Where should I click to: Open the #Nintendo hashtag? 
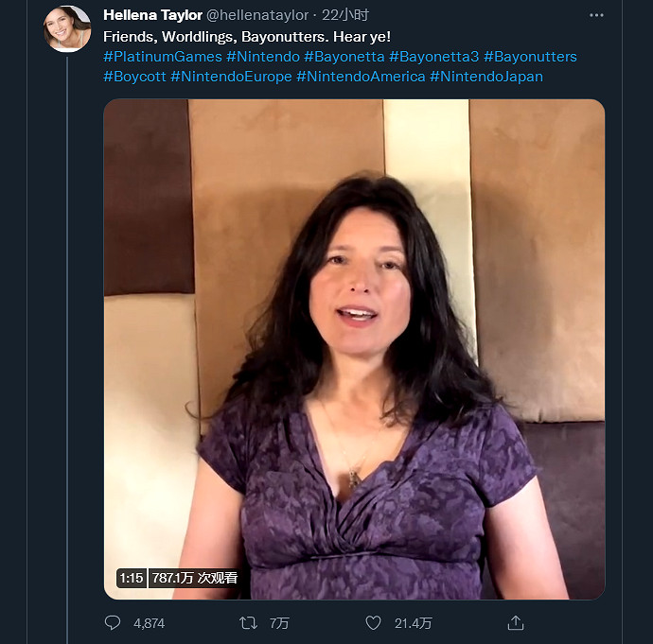tap(263, 57)
